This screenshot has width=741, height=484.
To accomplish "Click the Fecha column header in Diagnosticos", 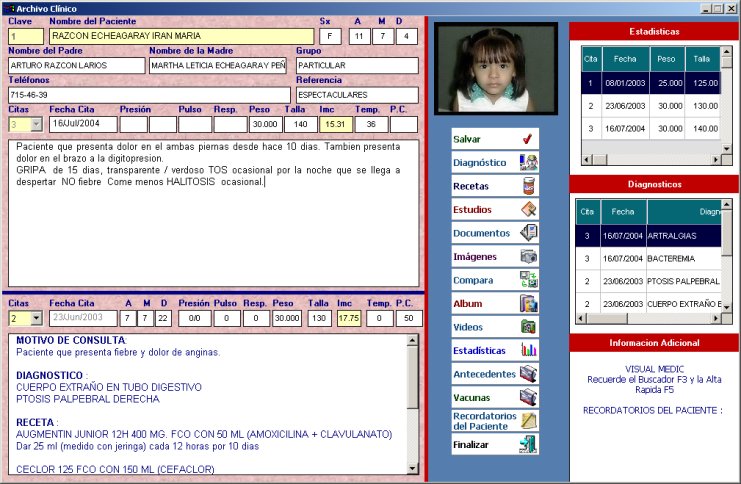I will tap(623, 212).
